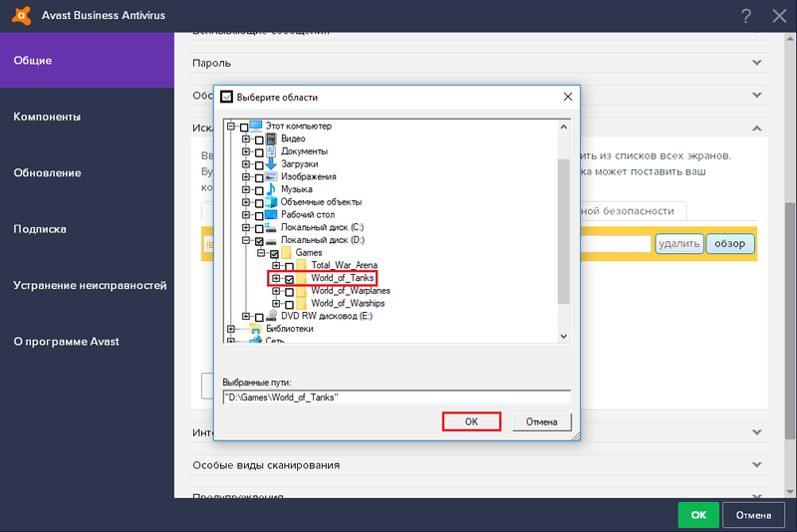Click the обзор browse button

[x=730, y=244]
